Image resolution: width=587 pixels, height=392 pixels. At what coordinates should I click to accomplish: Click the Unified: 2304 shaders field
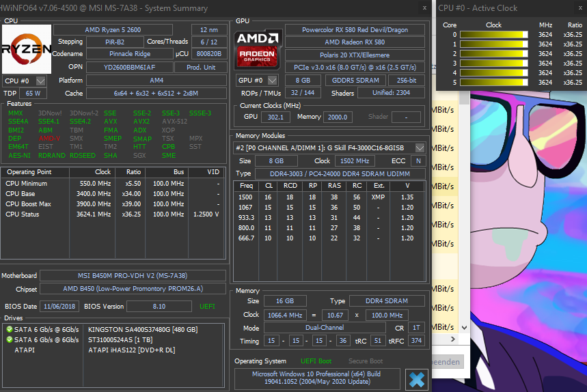391,93
